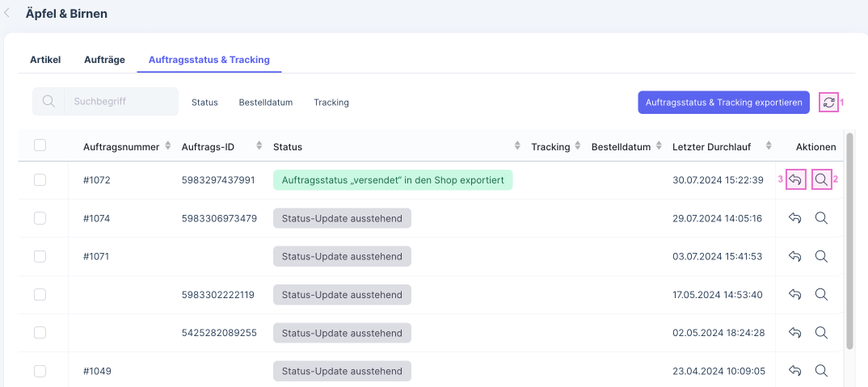Open the Tracking filter
Viewport: 868px width, 387px height.
coord(331,103)
